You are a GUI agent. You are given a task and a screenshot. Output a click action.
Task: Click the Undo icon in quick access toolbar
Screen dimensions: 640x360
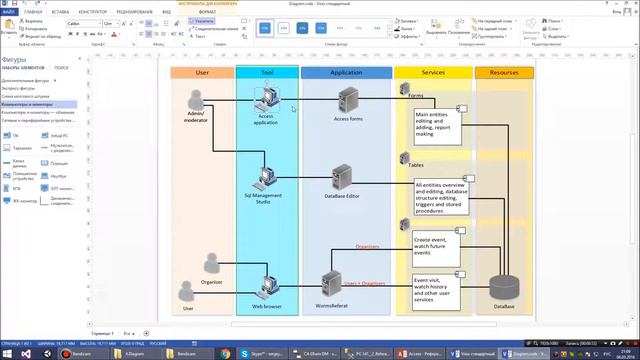(x=25, y=3)
